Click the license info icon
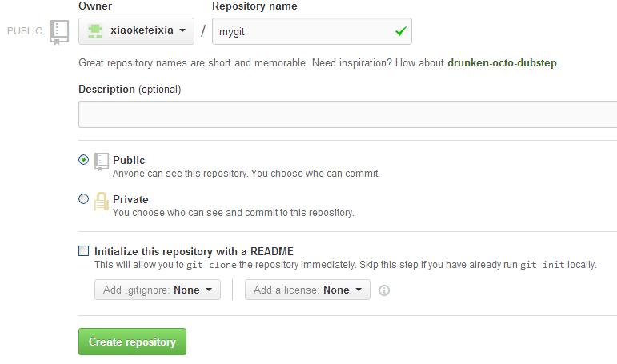 (x=384, y=290)
